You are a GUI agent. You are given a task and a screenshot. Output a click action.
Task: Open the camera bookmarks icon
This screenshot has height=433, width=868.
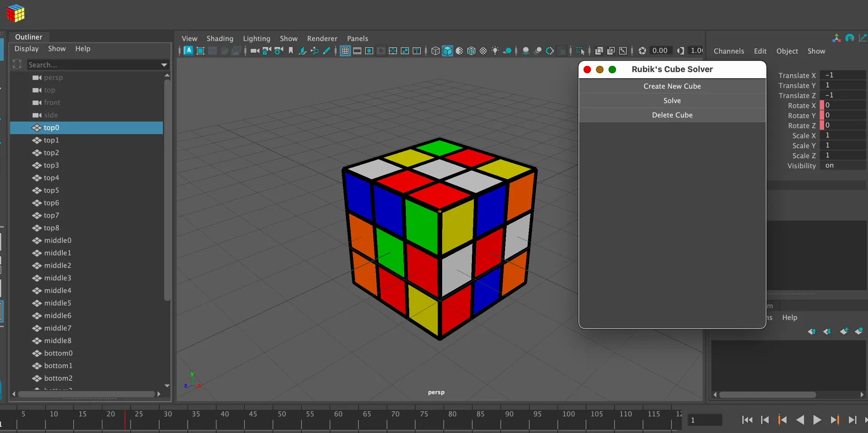click(x=291, y=51)
